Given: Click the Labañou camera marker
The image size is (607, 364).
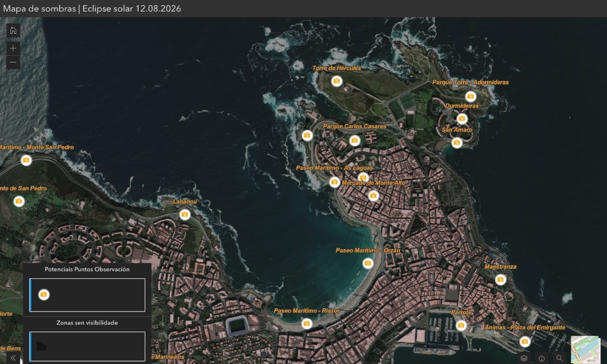Looking at the screenshot, I should [x=184, y=214].
